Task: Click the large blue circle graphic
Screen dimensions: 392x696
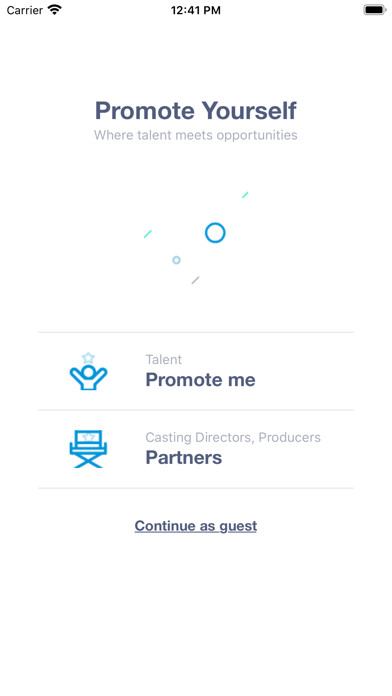Action: coord(215,233)
